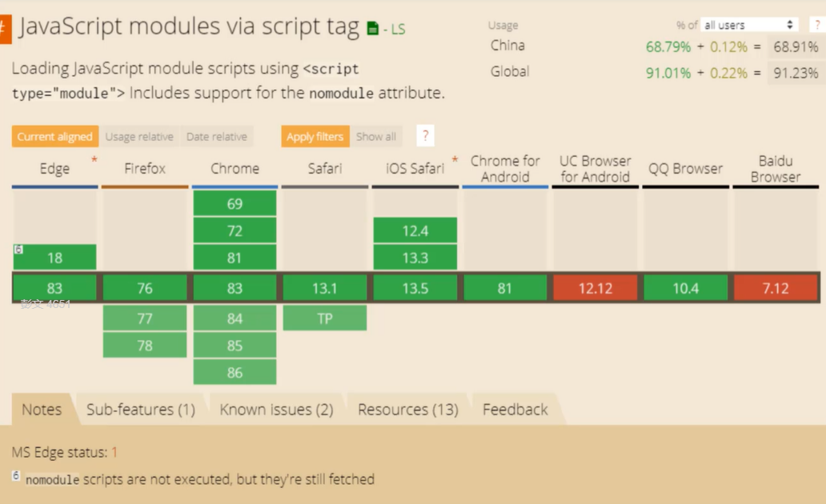Click the question mark beside Show all
Screen dimensions: 826x504
(426, 136)
